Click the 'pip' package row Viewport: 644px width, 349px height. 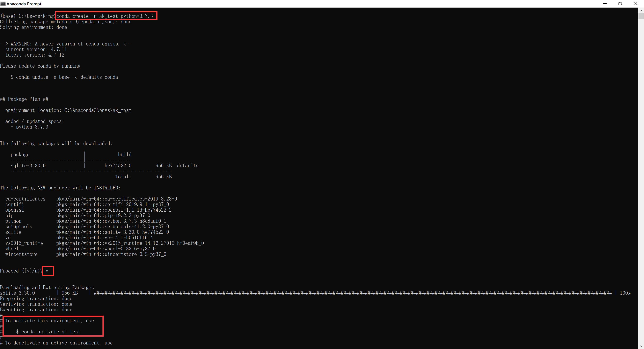pos(78,215)
